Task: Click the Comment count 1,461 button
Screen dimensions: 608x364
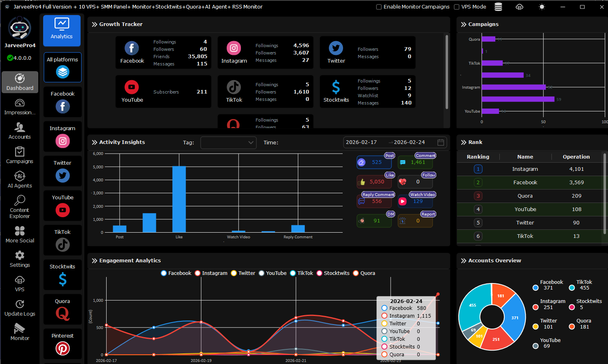Action: point(415,162)
